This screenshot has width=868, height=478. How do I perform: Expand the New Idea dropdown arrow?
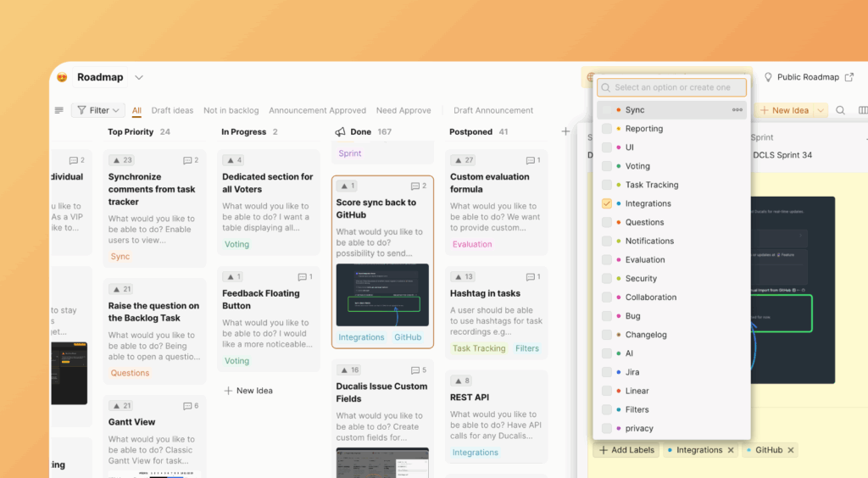pos(820,110)
